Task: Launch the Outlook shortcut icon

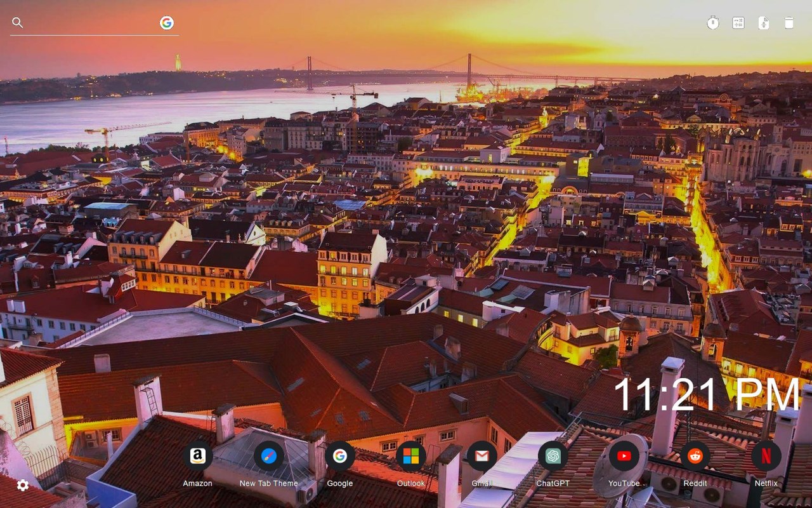Action: coord(411,456)
